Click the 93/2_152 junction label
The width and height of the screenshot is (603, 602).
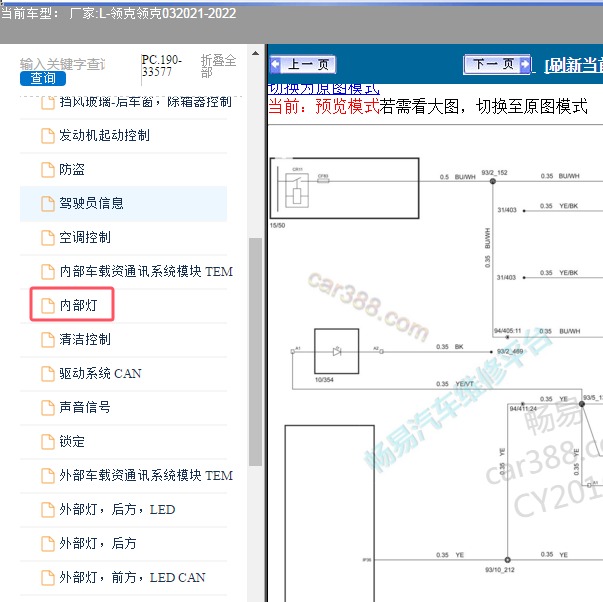point(495,173)
